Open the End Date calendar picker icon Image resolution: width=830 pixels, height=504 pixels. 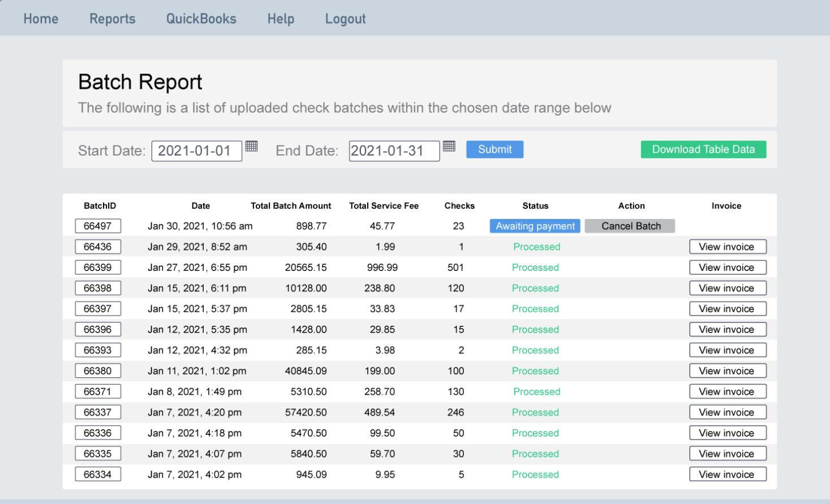(449, 146)
